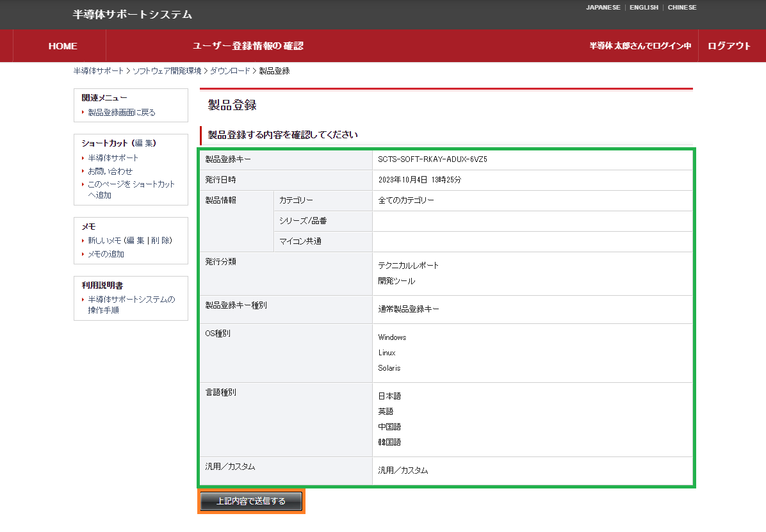Image resolution: width=766 pixels, height=532 pixels.
Task: Click 英語 in 言語種別 row
Action: 386,412
